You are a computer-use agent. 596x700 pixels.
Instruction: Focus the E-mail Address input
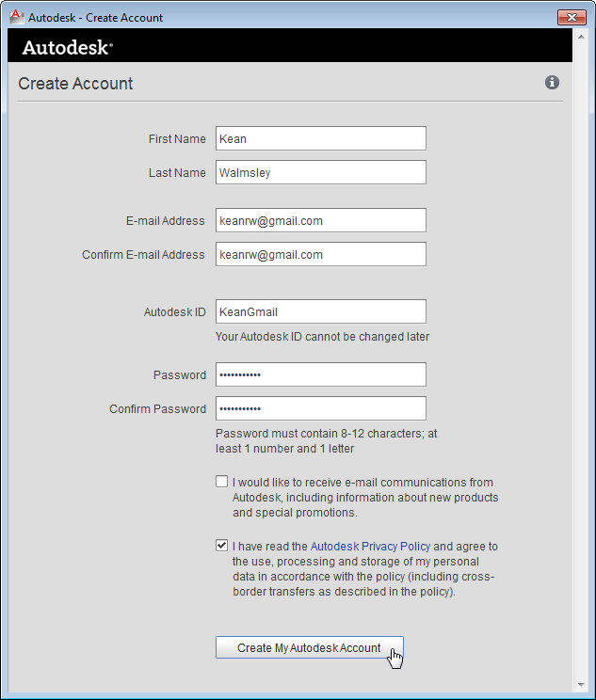[x=320, y=220]
